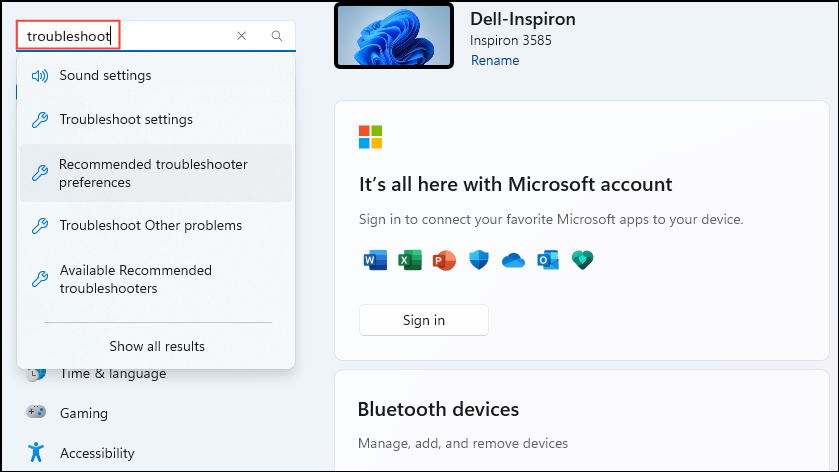Click the Rename link under Inspiron 3585
This screenshot has width=839, height=472.
coord(495,60)
